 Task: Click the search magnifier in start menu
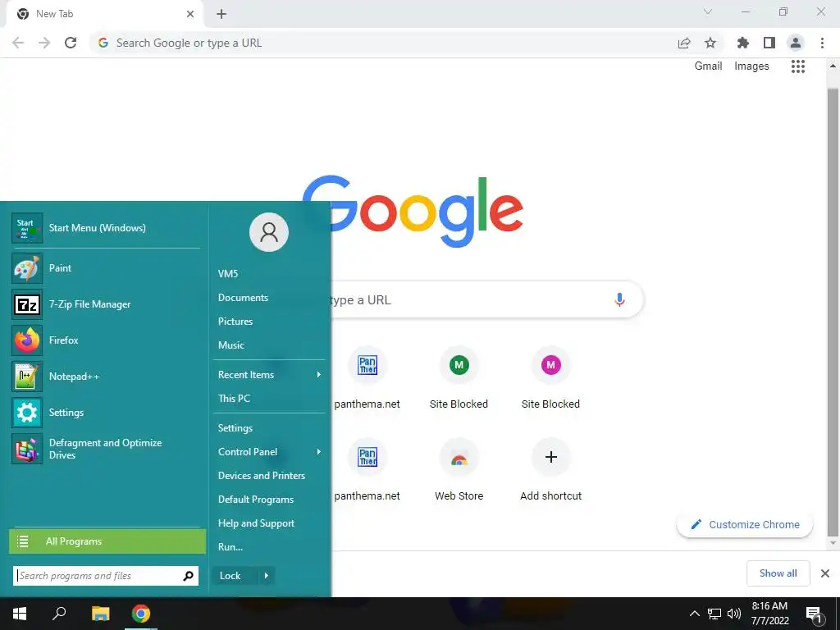(188, 576)
